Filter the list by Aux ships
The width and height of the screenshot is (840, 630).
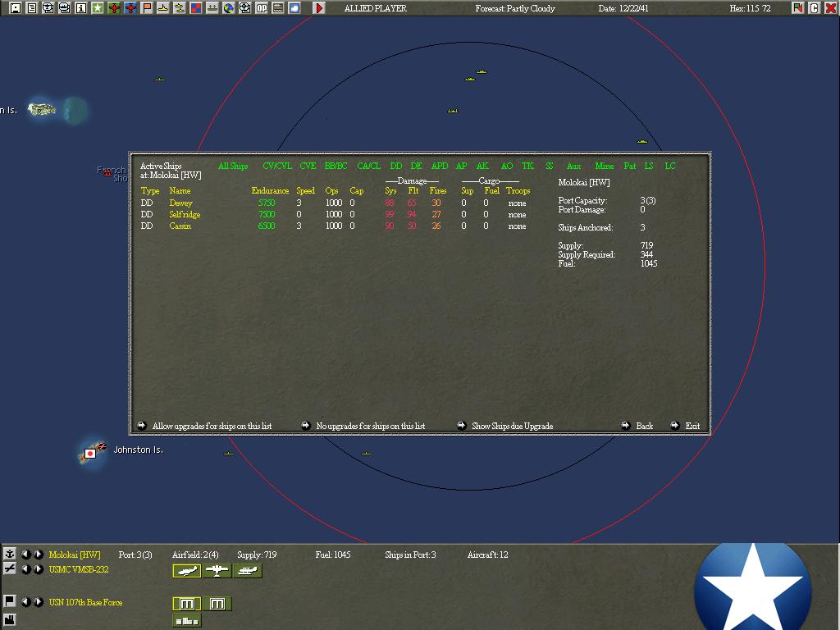click(573, 166)
